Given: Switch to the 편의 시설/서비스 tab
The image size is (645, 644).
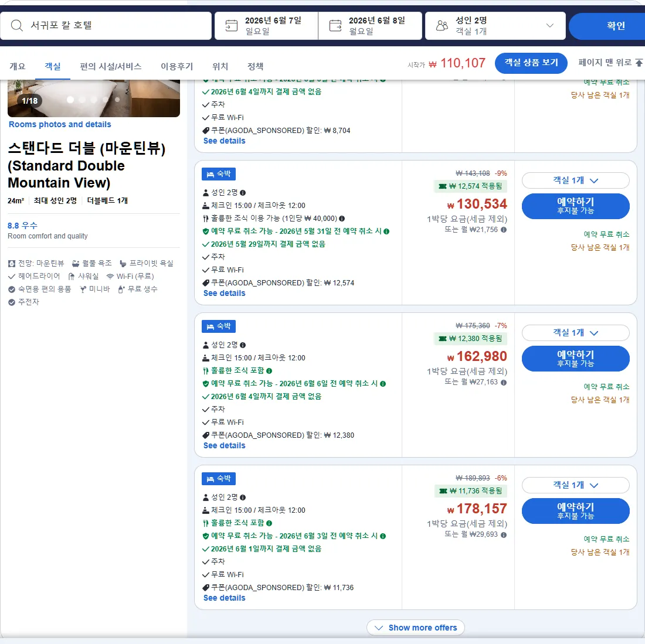Looking at the screenshot, I should tap(110, 66).
